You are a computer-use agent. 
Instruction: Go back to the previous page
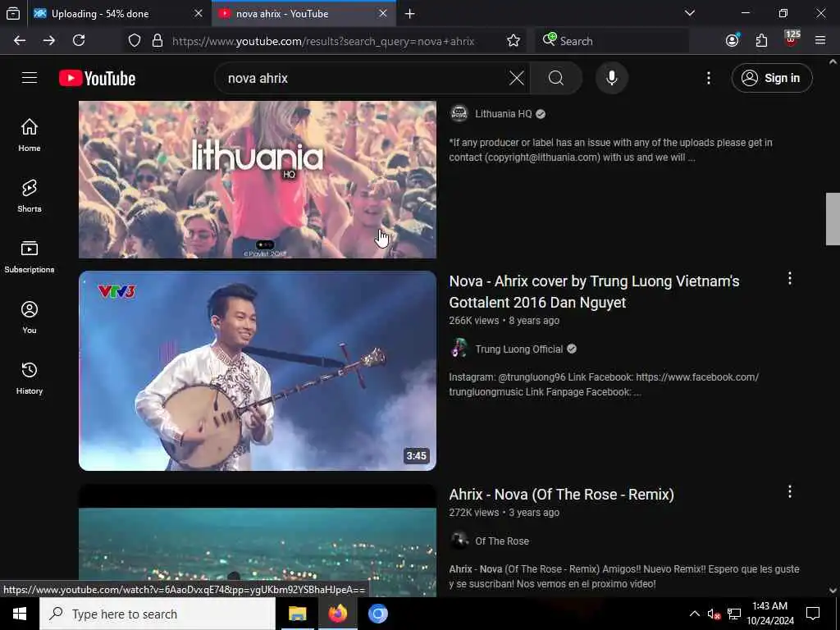pyautogui.click(x=20, y=41)
